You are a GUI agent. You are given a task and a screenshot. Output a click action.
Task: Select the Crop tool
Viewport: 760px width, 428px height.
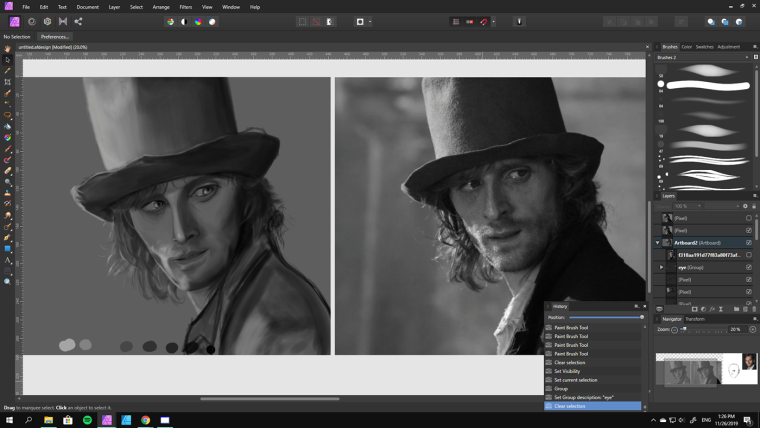pyautogui.click(x=7, y=82)
